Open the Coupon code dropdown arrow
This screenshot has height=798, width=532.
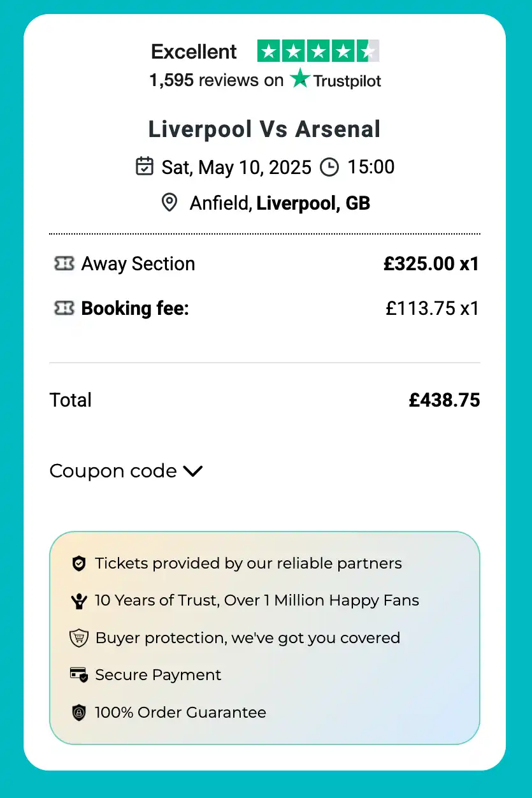192,471
